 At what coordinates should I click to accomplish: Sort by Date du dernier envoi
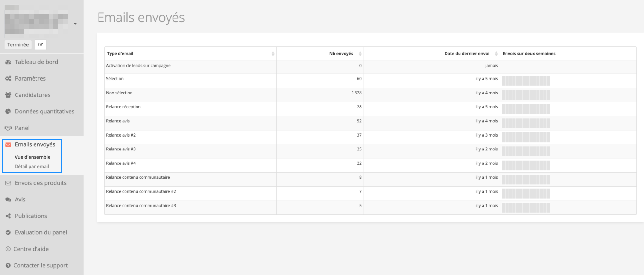click(x=496, y=53)
